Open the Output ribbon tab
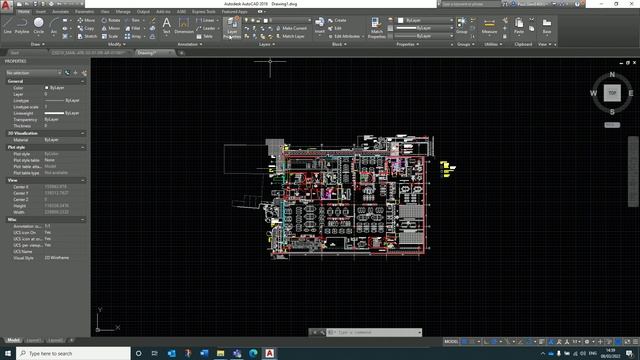 (143, 12)
